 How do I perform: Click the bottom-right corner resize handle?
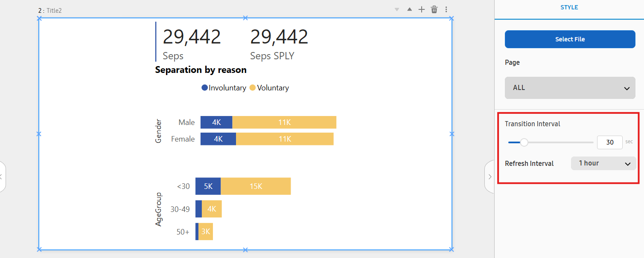point(452,249)
